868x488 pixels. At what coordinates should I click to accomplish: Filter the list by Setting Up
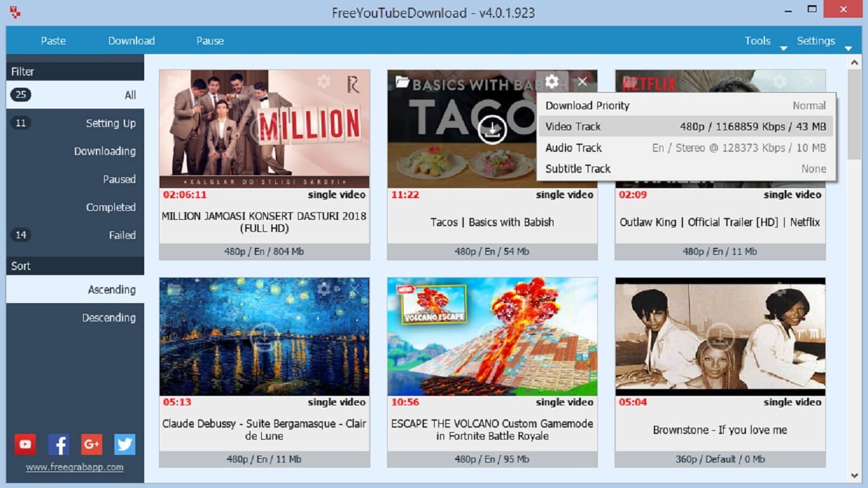(x=75, y=123)
